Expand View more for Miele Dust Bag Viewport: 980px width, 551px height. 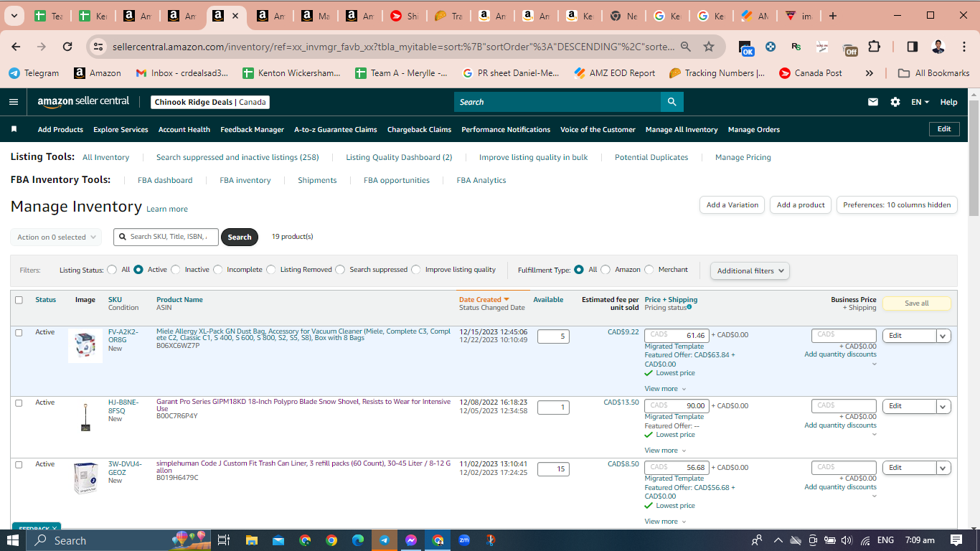665,389
